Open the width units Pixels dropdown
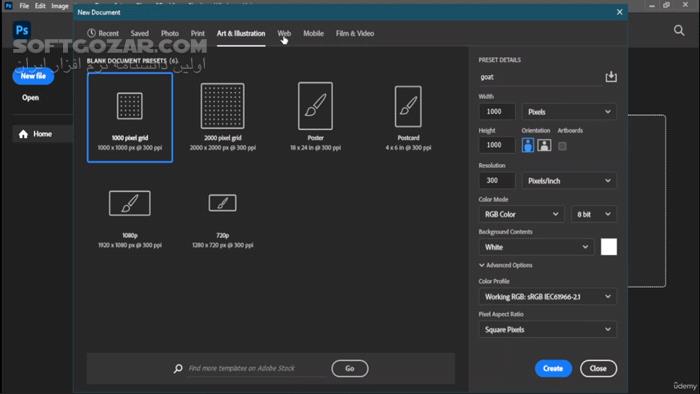 pyautogui.click(x=569, y=112)
